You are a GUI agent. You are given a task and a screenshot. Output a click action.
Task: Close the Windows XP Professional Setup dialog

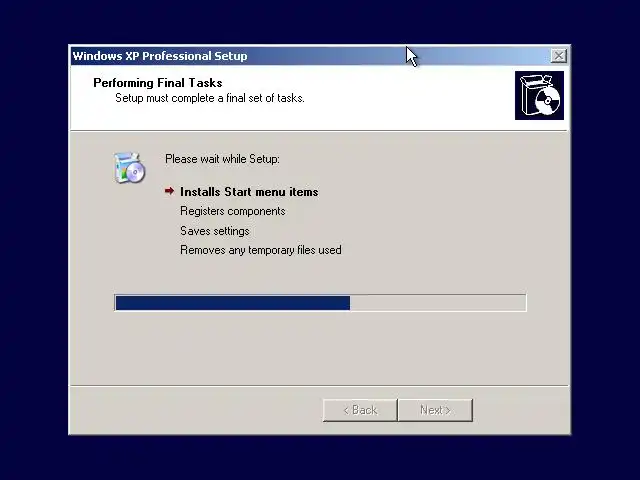coord(558,56)
